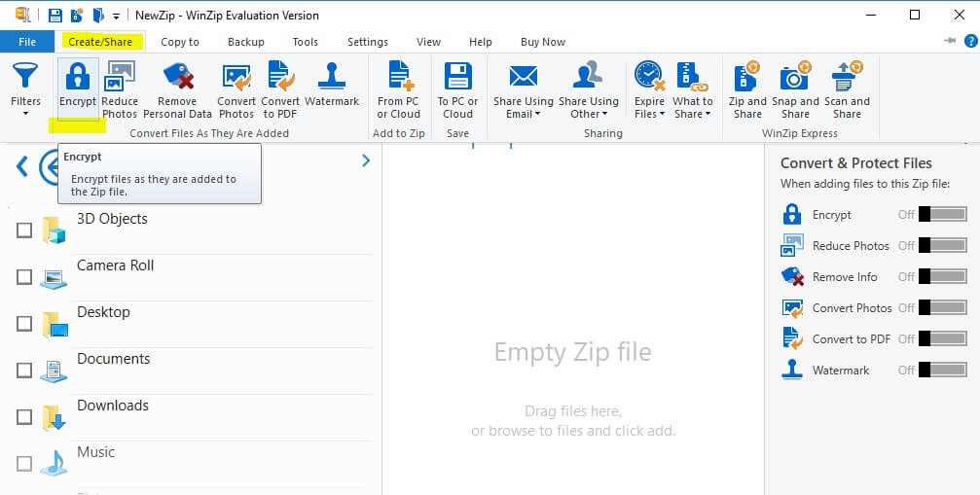Select Convert Photos in the ribbon
980x495 pixels.
[x=236, y=76]
